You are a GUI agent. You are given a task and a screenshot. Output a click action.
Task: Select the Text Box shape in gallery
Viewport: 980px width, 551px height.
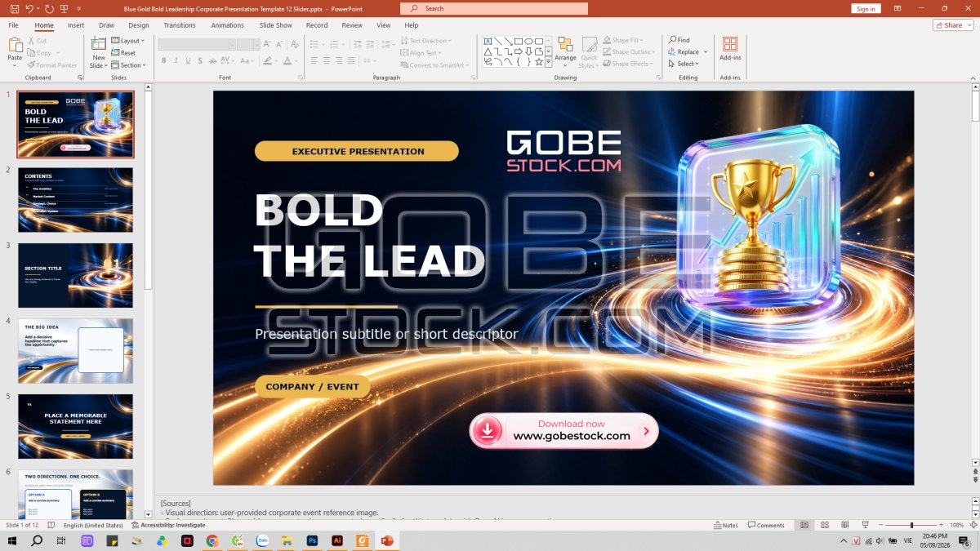tap(488, 41)
